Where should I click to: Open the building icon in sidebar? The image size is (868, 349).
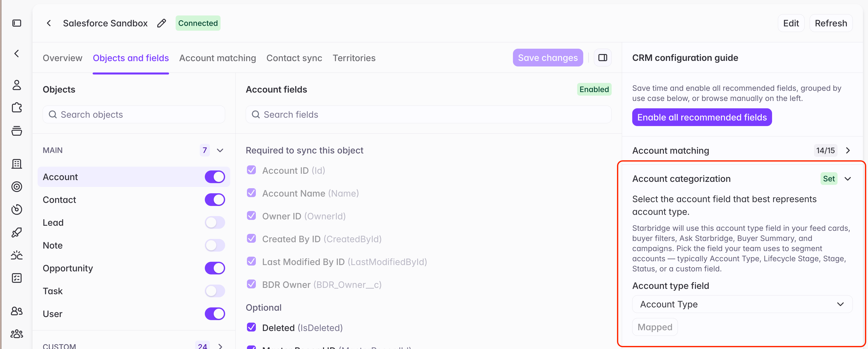(x=16, y=164)
